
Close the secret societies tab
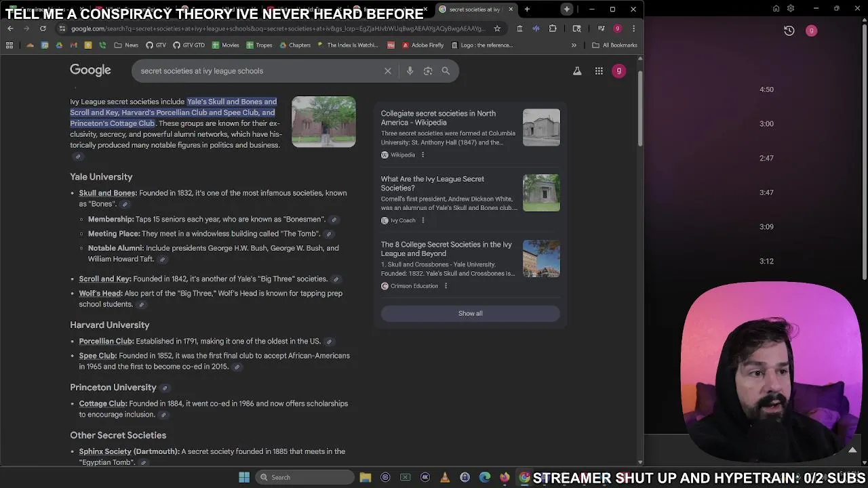(x=511, y=9)
